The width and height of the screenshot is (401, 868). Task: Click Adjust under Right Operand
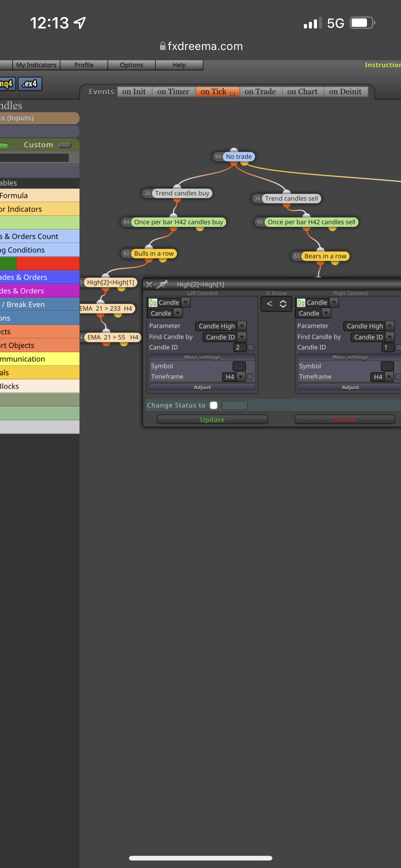click(350, 387)
